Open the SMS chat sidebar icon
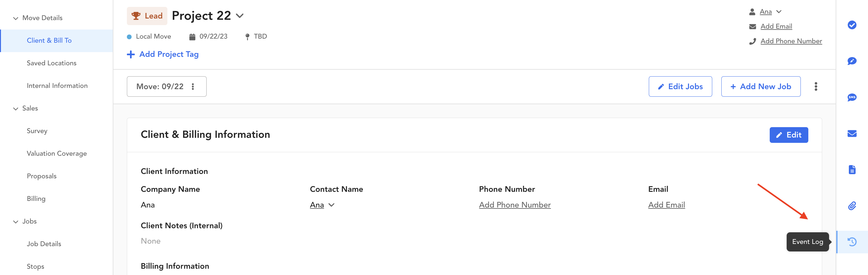 tap(852, 97)
